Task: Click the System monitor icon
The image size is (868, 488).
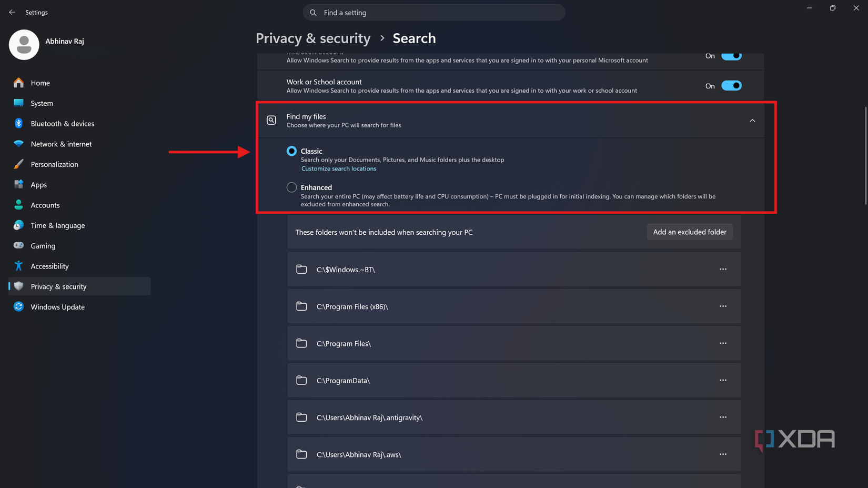Action: pyautogui.click(x=19, y=103)
